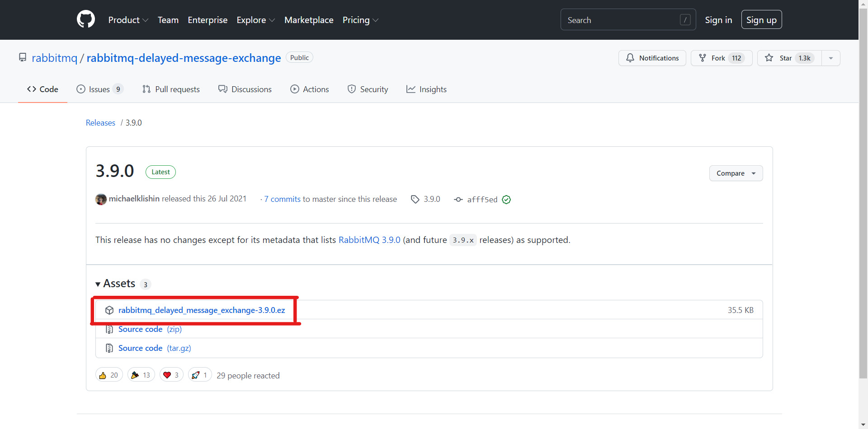Screen dimensions: 868x429
Task: Open commit afff5ed
Action: point(482,200)
